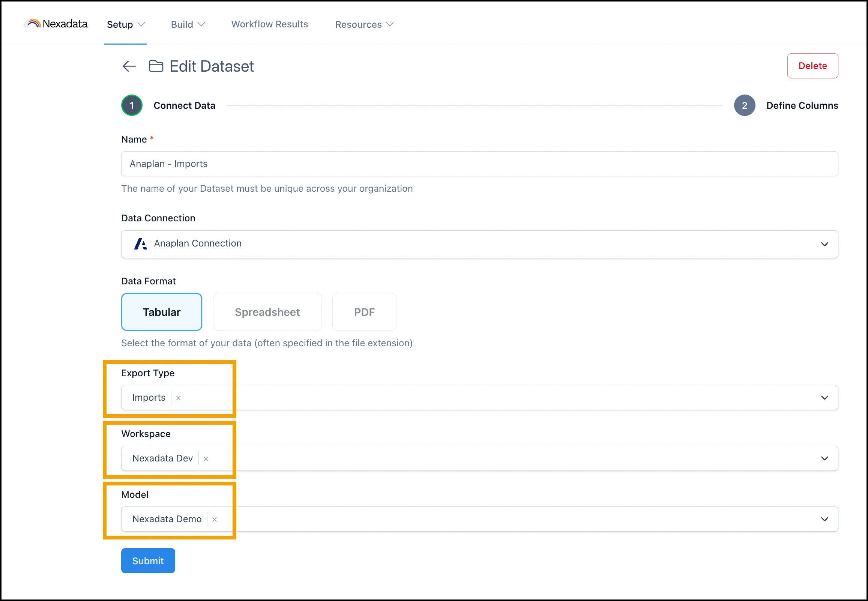Screen dimensions: 868x601
Task: Click the Delete button
Action: pos(812,66)
